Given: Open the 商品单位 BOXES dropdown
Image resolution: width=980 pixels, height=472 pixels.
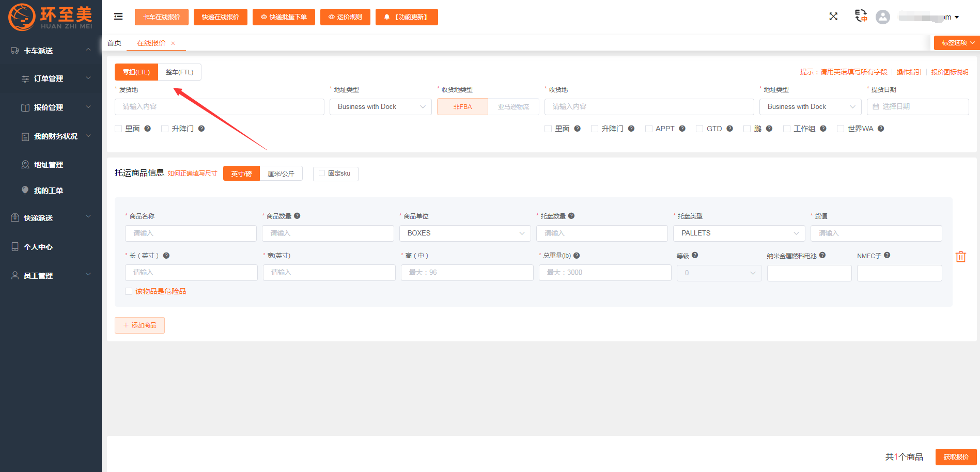Looking at the screenshot, I should click(465, 233).
